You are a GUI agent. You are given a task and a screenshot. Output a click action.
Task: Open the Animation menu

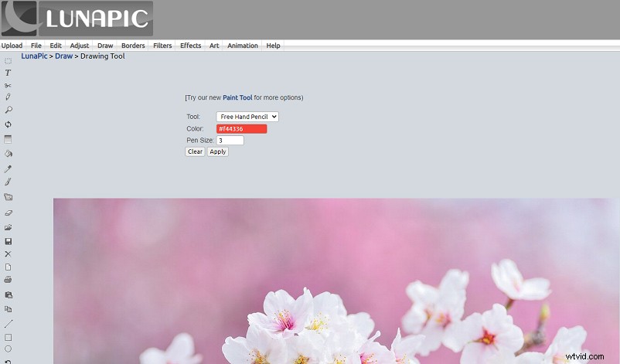click(x=243, y=46)
